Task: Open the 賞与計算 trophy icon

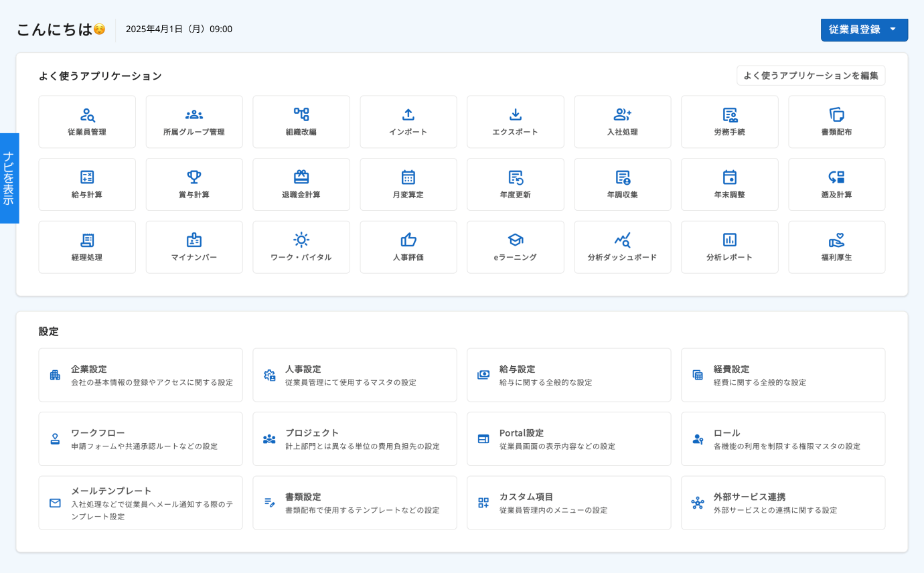Action: click(194, 177)
